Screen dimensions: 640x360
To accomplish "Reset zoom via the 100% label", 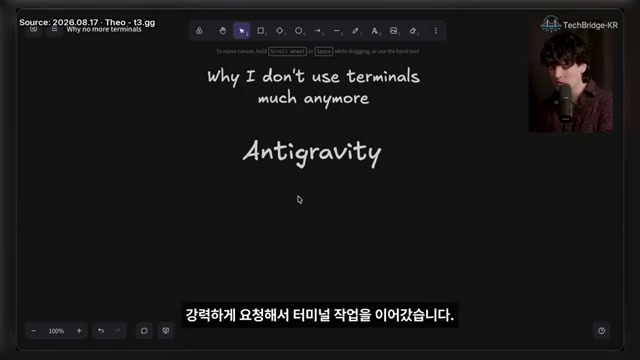I will (56, 331).
